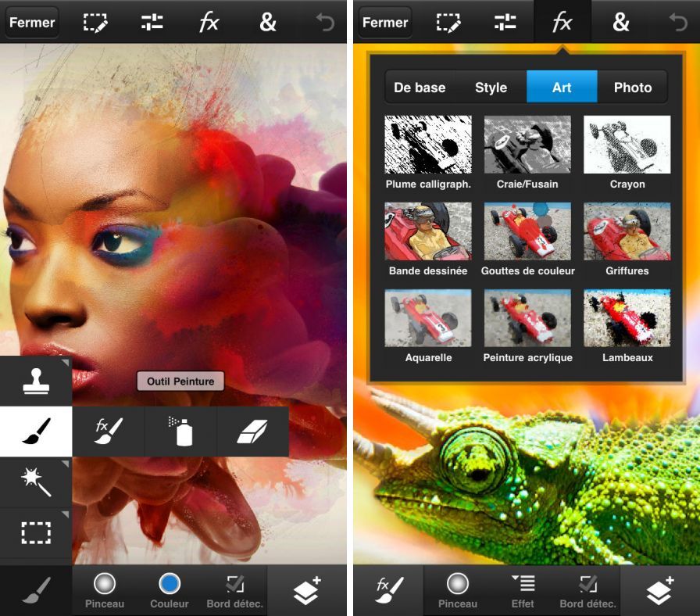
Task: Switch to the Style tab
Action: click(491, 87)
